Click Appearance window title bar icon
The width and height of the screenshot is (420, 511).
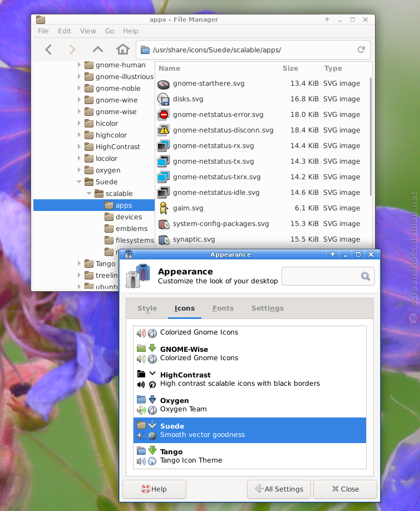coord(129,254)
